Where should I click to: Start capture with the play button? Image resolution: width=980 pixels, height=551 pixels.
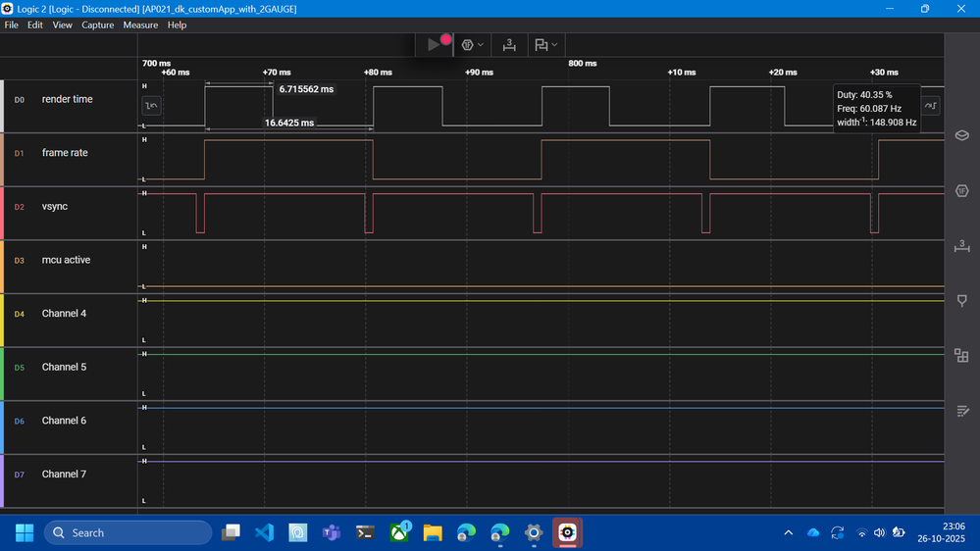[435, 44]
